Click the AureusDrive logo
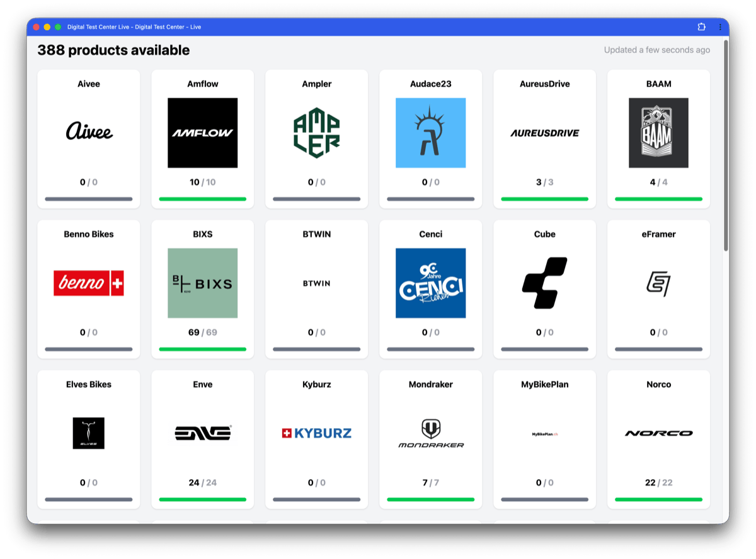The image size is (756, 559). [x=545, y=133]
